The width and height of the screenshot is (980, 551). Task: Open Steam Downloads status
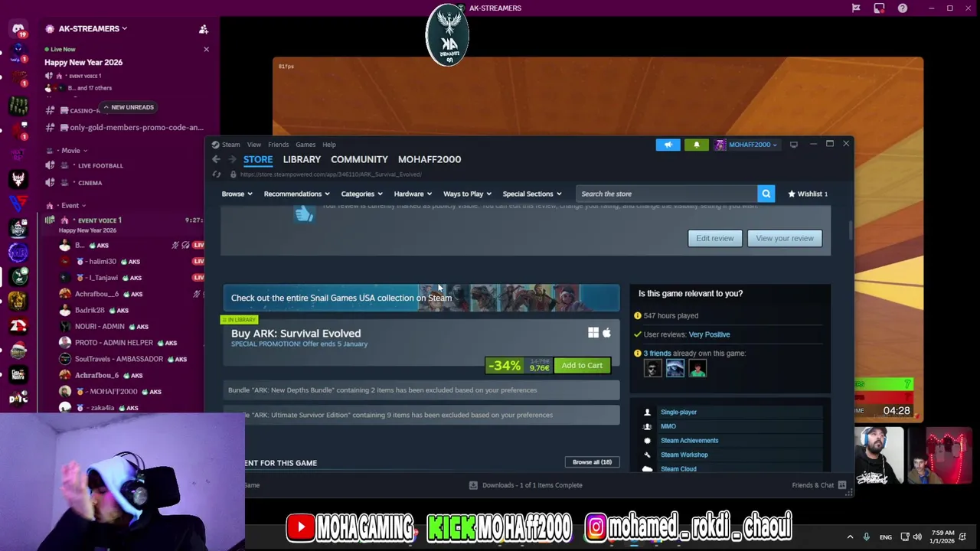(x=526, y=485)
